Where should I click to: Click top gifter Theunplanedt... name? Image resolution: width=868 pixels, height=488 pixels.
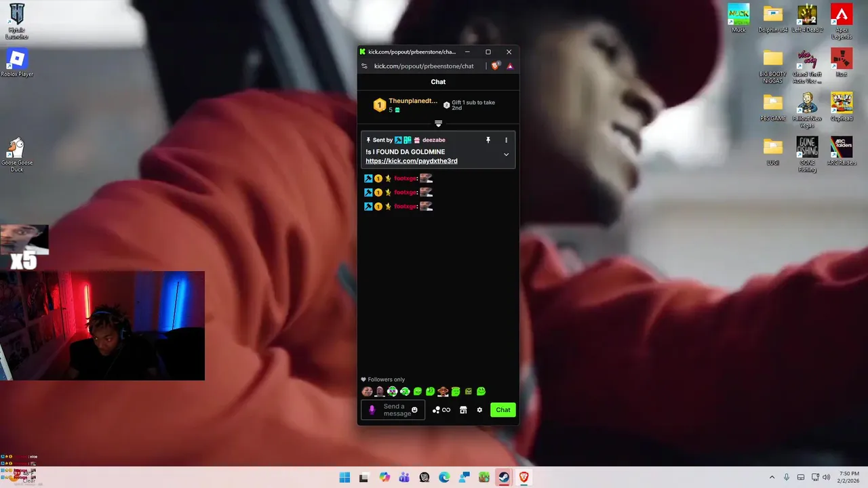click(413, 101)
